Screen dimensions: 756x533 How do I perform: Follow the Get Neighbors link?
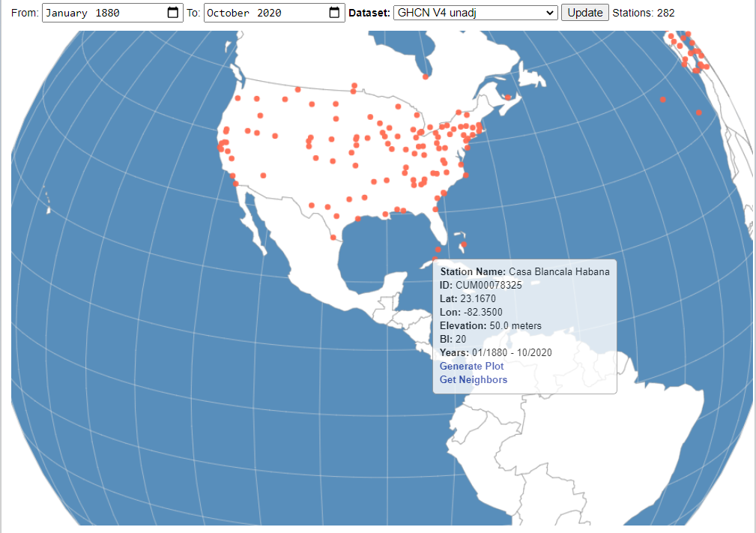(474, 379)
